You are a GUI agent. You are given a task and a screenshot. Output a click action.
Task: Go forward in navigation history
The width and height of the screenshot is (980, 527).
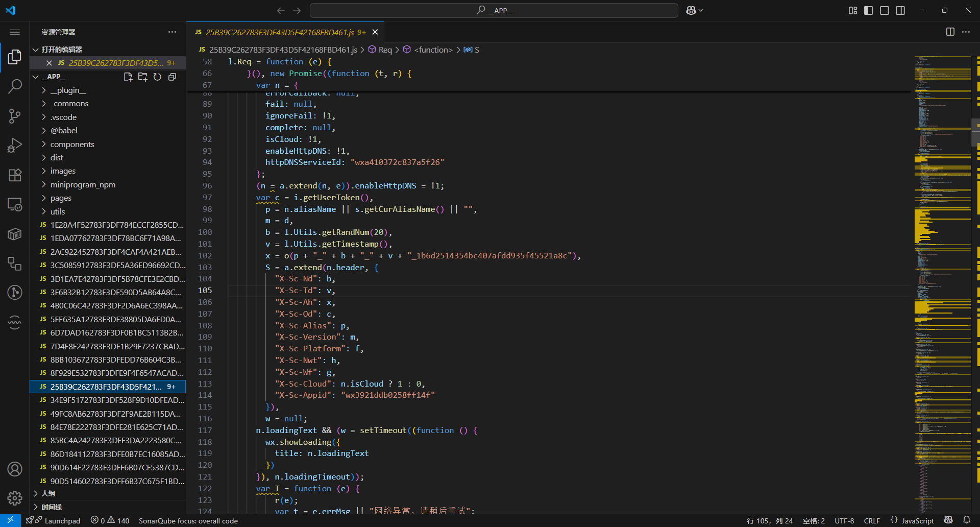click(x=297, y=10)
